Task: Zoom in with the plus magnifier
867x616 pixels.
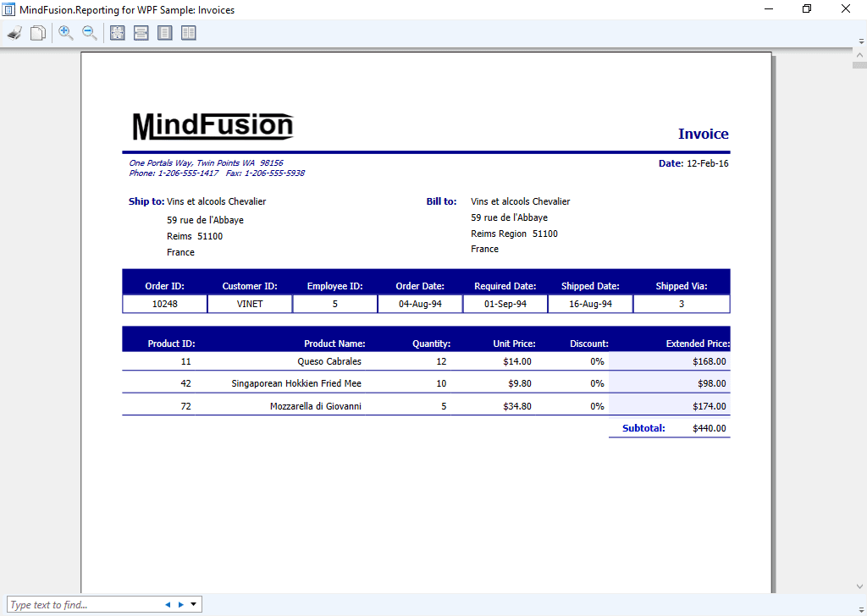Action: point(66,33)
